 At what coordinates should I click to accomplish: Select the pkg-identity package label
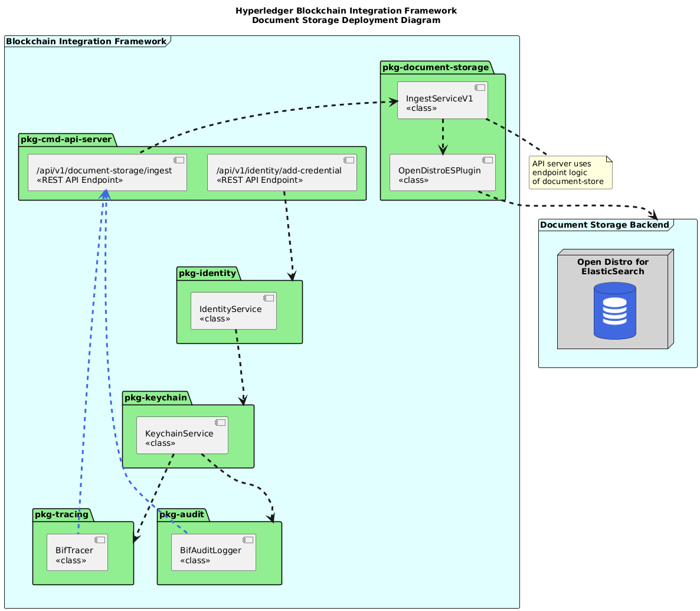(x=207, y=273)
